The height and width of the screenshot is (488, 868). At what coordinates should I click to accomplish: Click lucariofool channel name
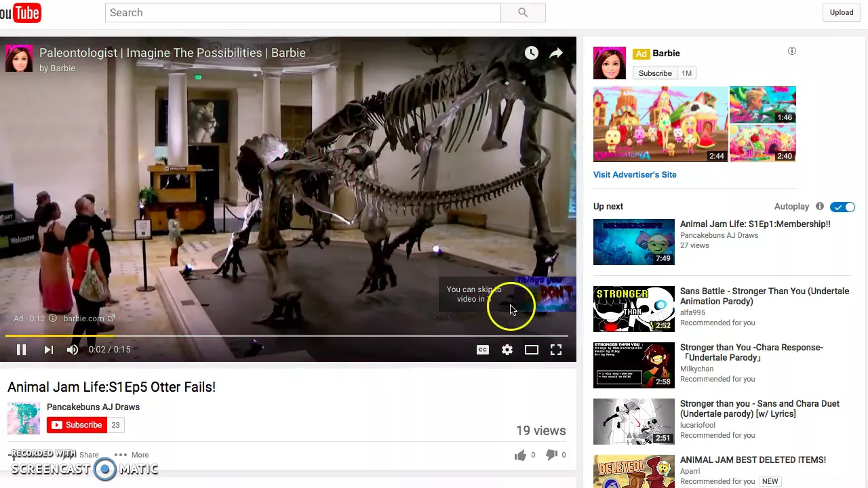(x=698, y=426)
